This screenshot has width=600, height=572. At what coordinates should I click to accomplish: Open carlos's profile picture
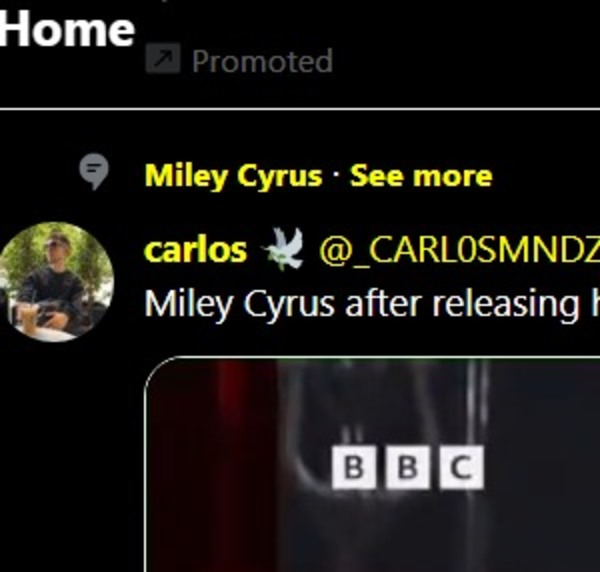pyautogui.click(x=56, y=281)
